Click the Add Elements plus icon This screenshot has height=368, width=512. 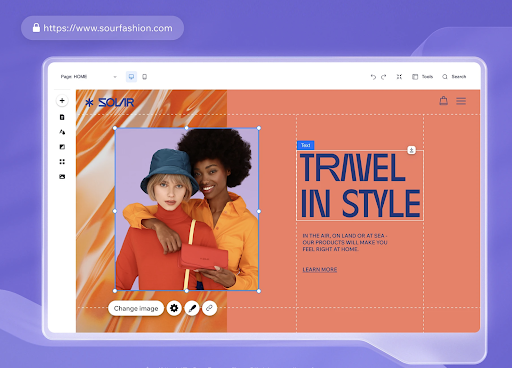click(62, 101)
